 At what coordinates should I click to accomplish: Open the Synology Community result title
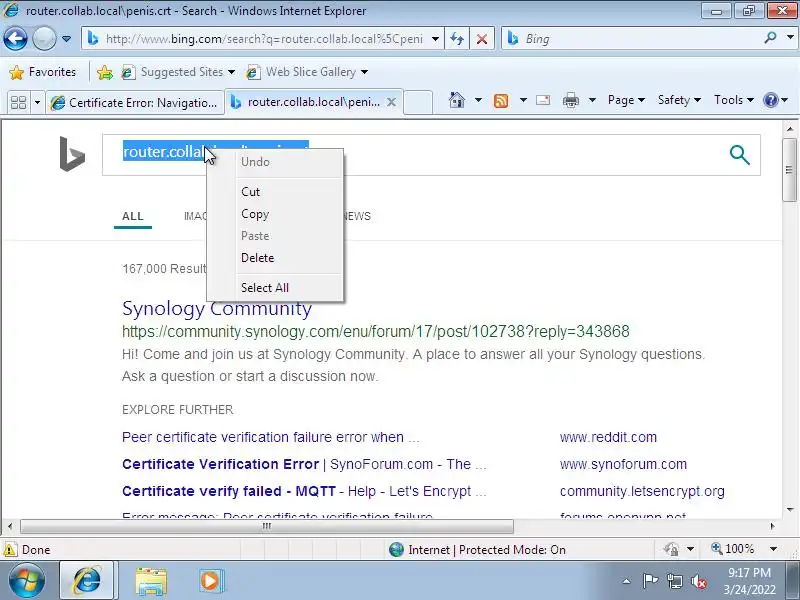[x=217, y=309]
